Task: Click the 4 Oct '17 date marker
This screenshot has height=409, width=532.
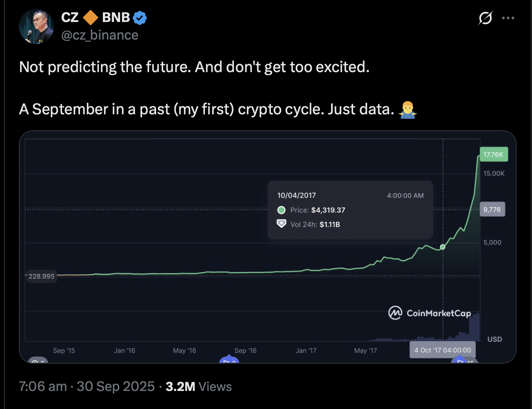Action: (x=442, y=351)
